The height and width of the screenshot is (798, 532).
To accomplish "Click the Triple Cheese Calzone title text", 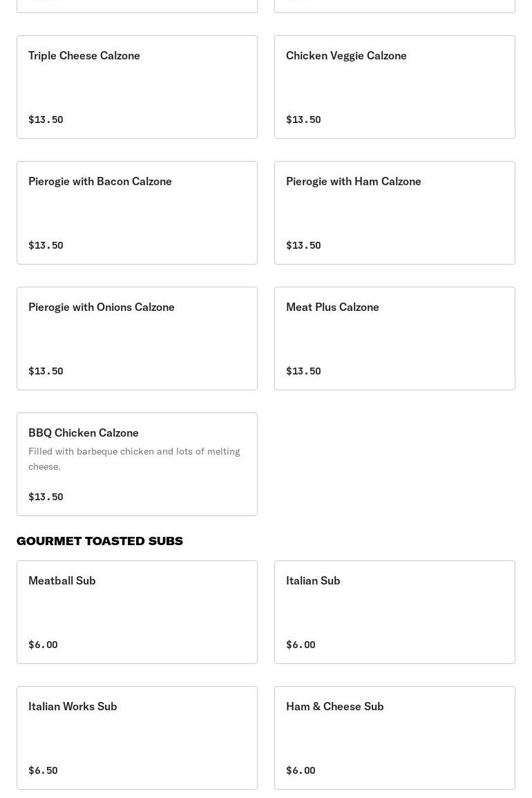I will pos(84,55).
